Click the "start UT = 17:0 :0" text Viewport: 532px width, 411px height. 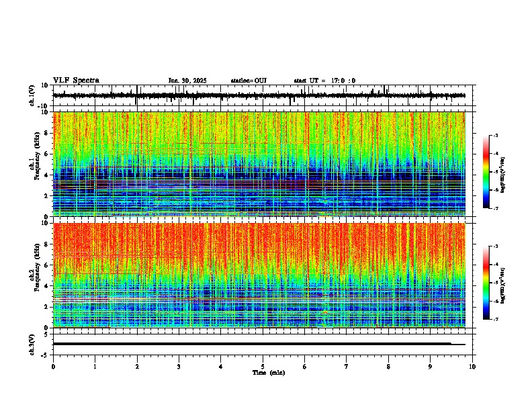click(x=324, y=81)
